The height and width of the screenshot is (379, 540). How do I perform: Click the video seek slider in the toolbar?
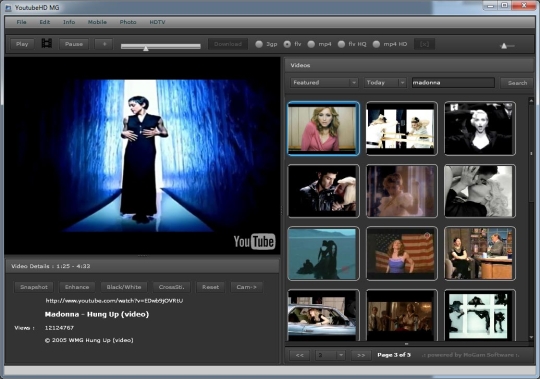[x=160, y=46]
